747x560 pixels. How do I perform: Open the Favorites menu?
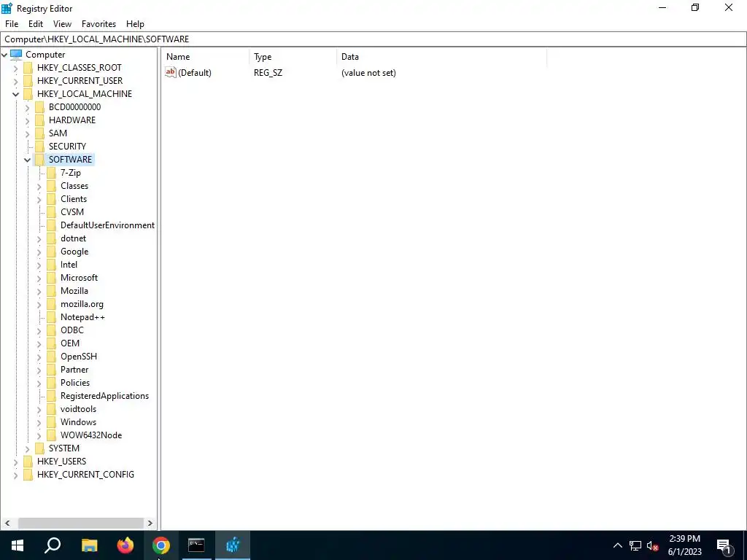pyautogui.click(x=98, y=24)
